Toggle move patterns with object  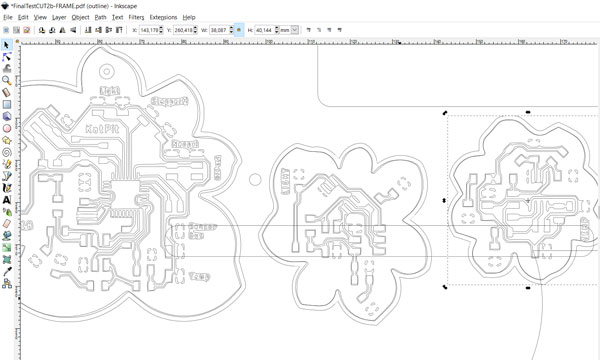(339, 29)
